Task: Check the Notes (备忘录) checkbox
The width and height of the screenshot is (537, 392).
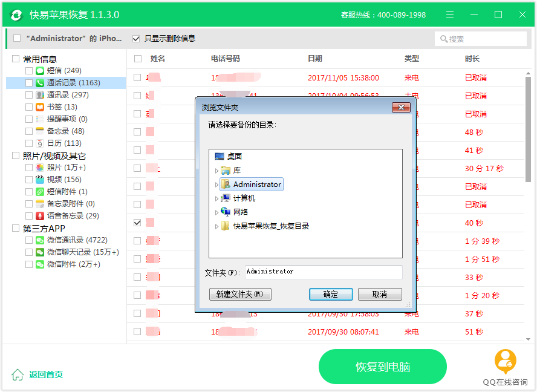Action: tap(29, 131)
